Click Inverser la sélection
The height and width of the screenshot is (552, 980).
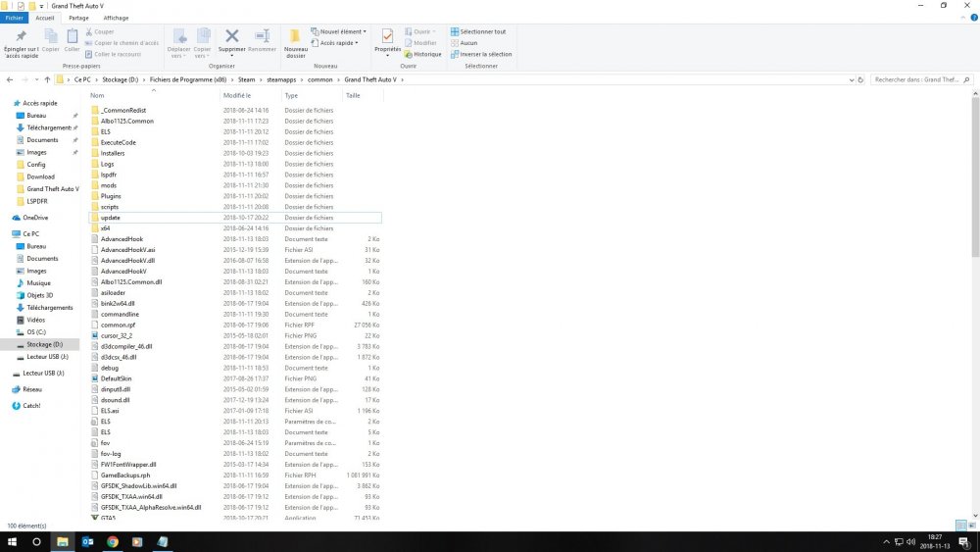481,54
